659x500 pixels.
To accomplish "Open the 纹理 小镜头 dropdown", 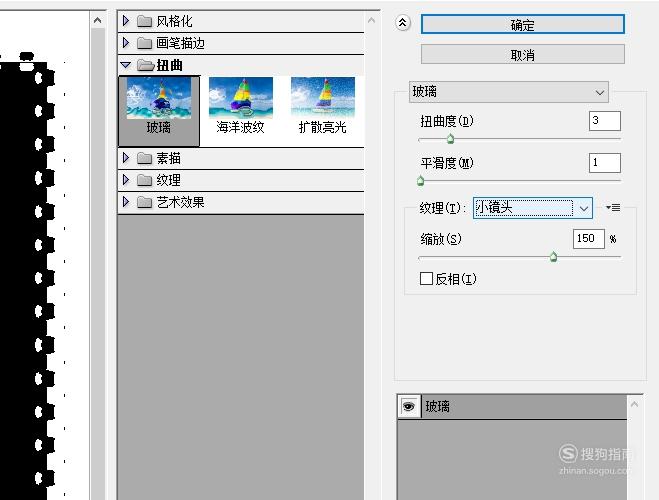I will point(533,208).
